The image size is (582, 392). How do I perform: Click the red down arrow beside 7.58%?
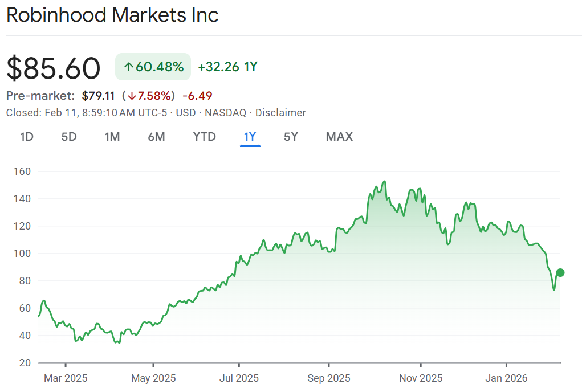tap(132, 96)
